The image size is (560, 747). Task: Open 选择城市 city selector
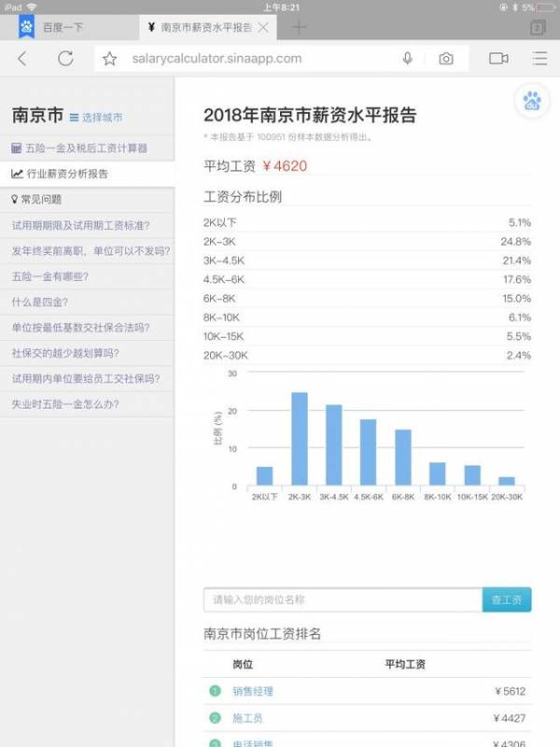click(x=96, y=118)
